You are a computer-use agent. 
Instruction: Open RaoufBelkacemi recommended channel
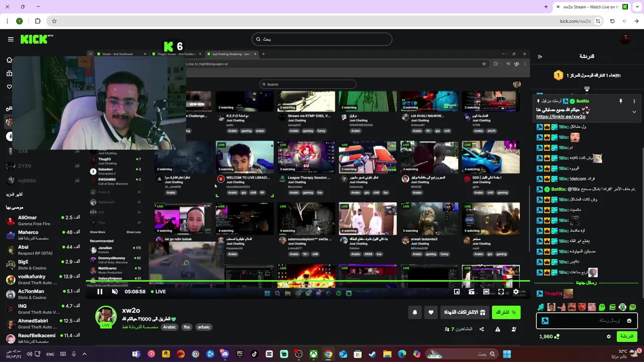click(43, 338)
